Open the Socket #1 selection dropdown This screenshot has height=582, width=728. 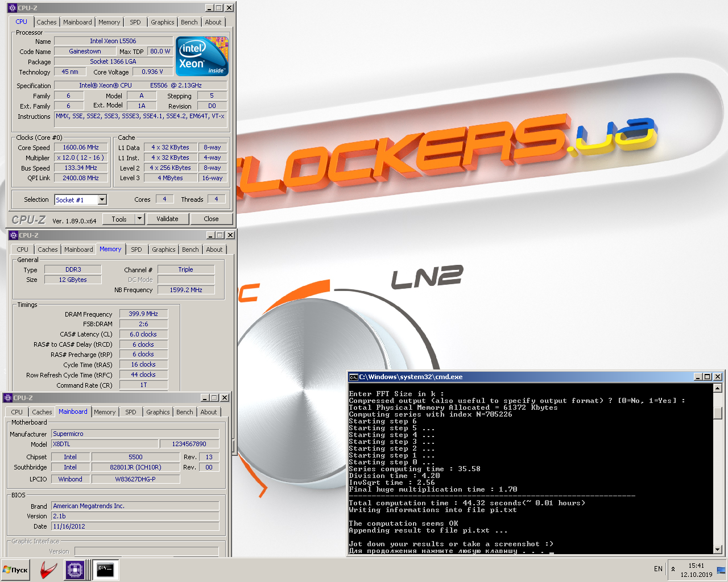(x=102, y=199)
